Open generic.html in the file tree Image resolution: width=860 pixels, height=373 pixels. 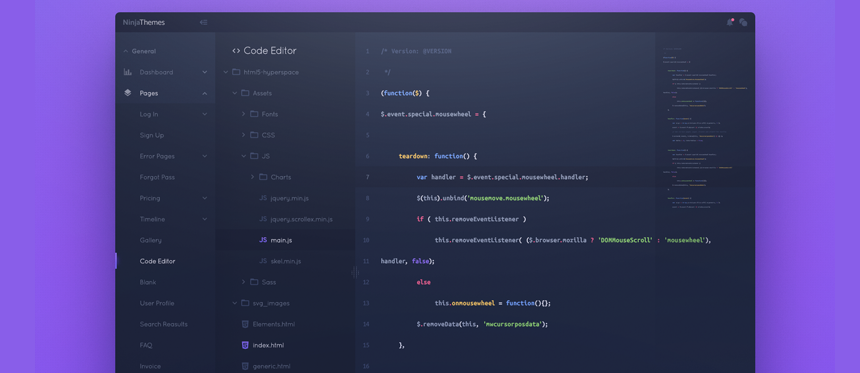[271, 366]
